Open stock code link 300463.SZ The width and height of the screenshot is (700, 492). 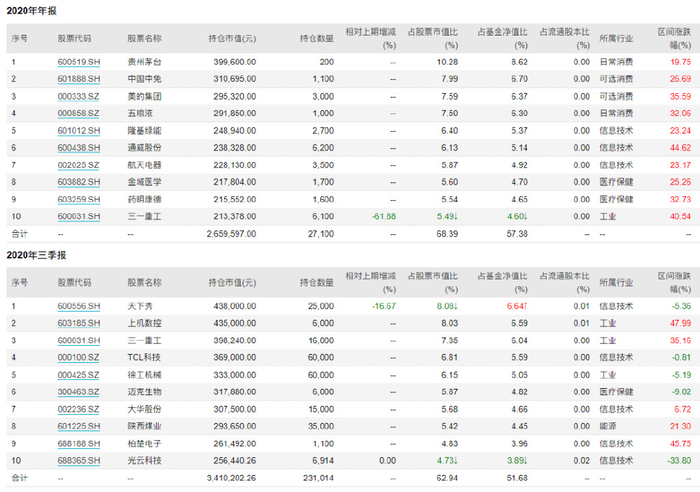78,392
